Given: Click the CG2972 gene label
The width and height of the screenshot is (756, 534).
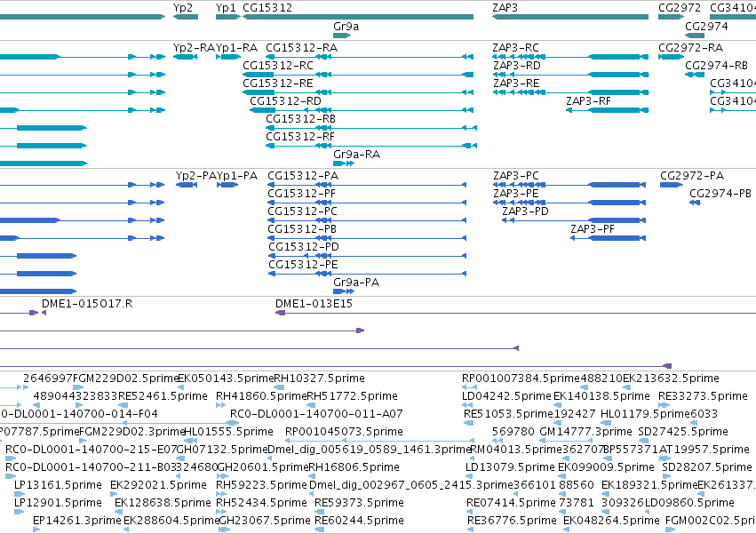Looking at the screenshot, I should [x=680, y=8].
